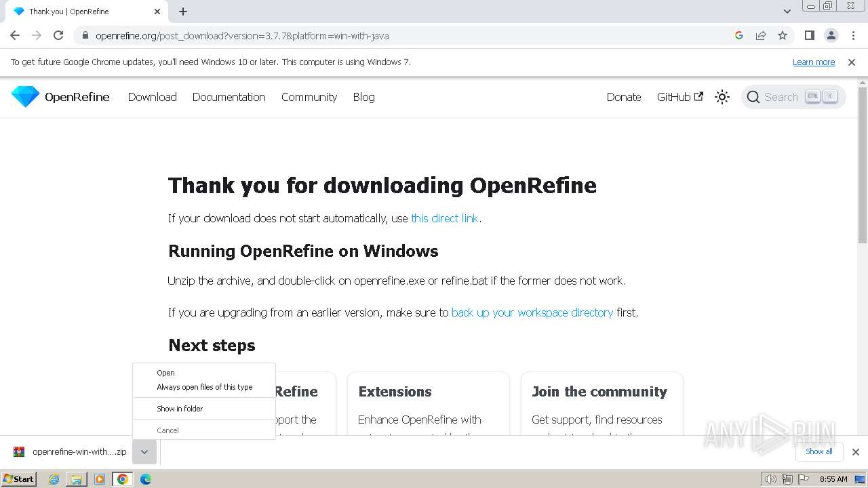The width and height of the screenshot is (868, 488).
Task: Open the tab search dropdown arrow
Action: click(x=787, y=12)
